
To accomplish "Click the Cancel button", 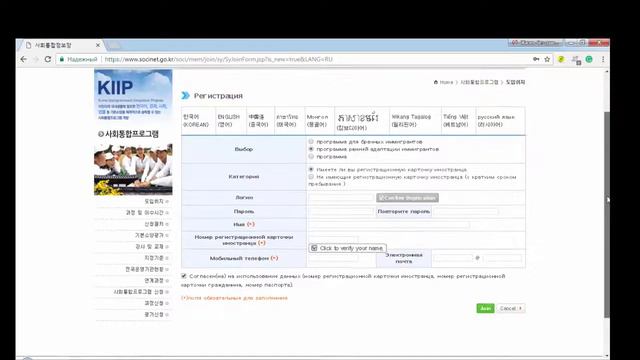I will 511,308.
